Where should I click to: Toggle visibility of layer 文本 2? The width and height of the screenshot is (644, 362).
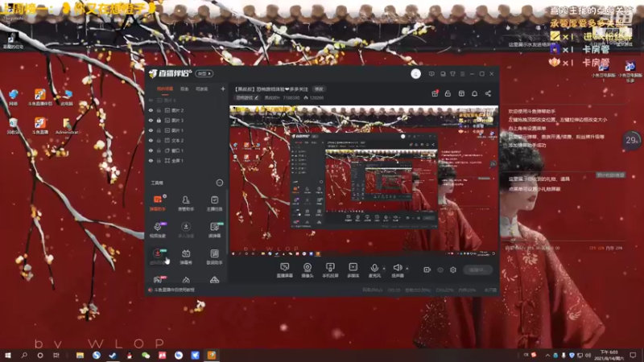[151, 140]
